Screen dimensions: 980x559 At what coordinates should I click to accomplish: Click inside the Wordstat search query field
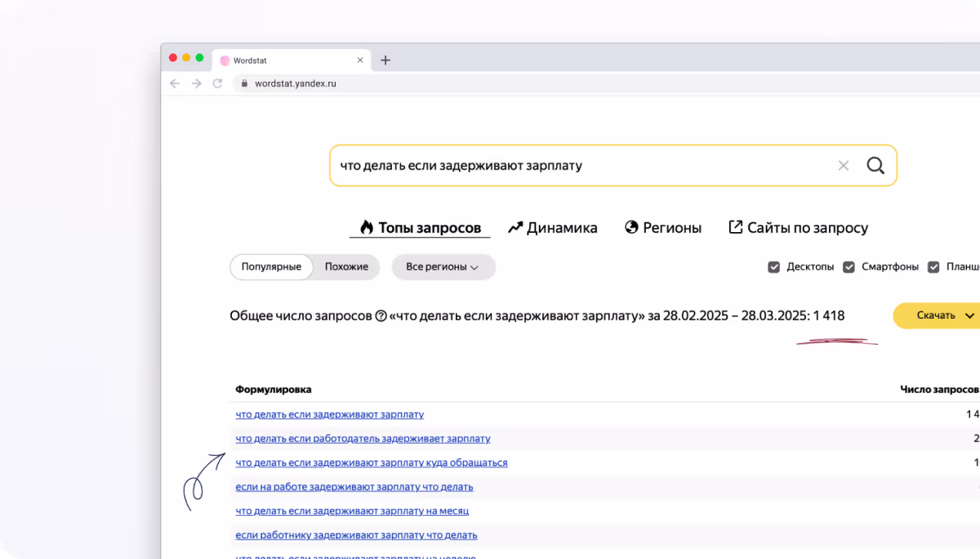[x=572, y=166]
